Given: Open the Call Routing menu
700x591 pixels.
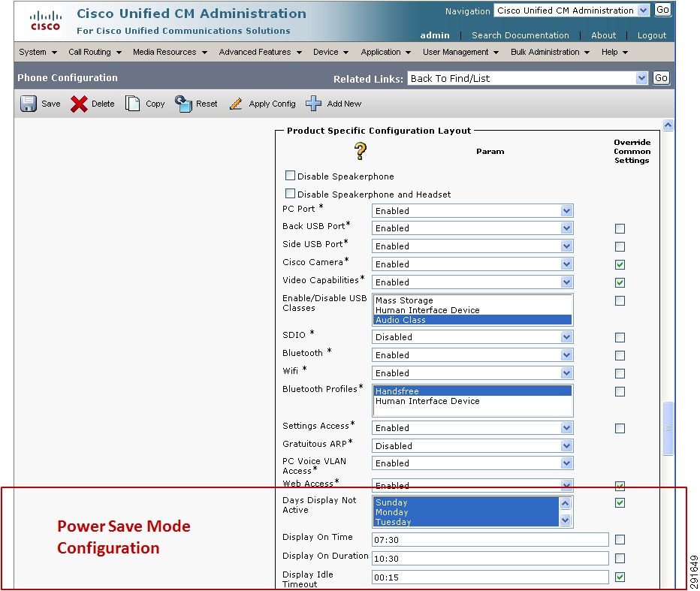Looking at the screenshot, I should pyautogui.click(x=95, y=53).
